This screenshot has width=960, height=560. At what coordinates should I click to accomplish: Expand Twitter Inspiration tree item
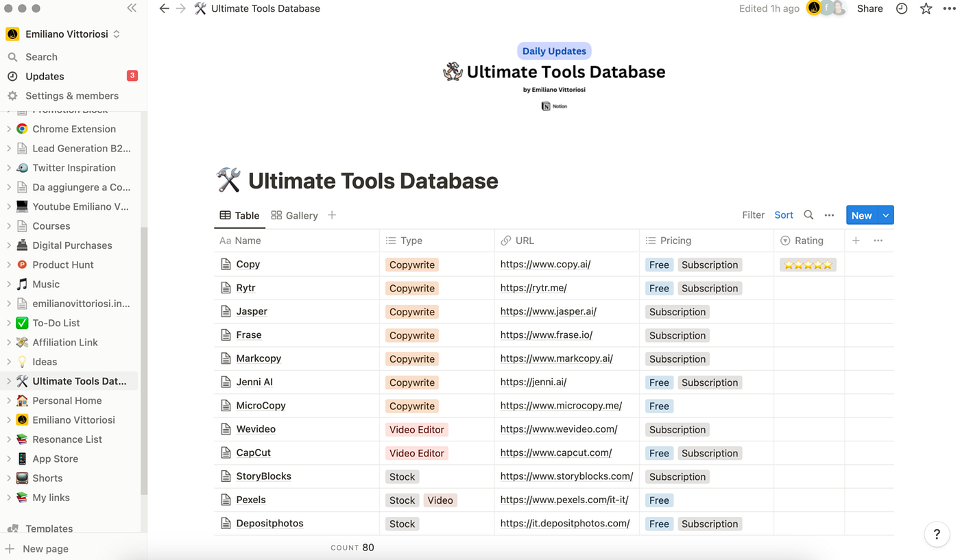click(9, 168)
